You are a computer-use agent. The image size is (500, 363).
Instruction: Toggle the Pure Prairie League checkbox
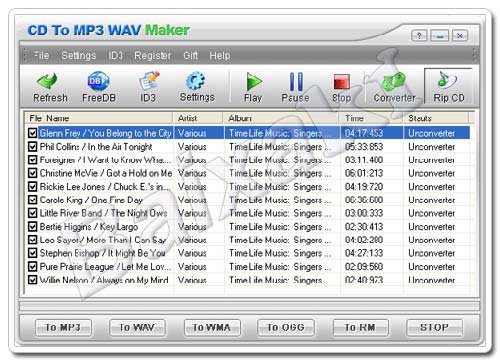(x=32, y=266)
